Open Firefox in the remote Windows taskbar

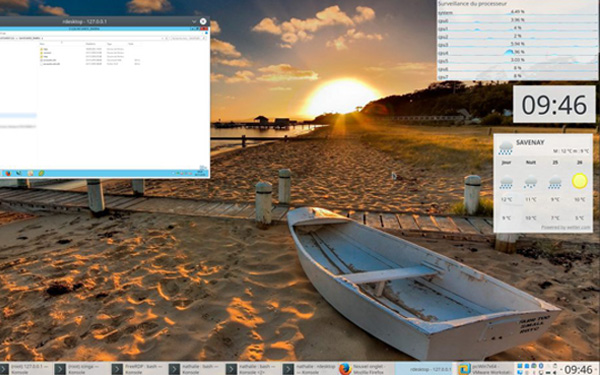click(x=8, y=173)
